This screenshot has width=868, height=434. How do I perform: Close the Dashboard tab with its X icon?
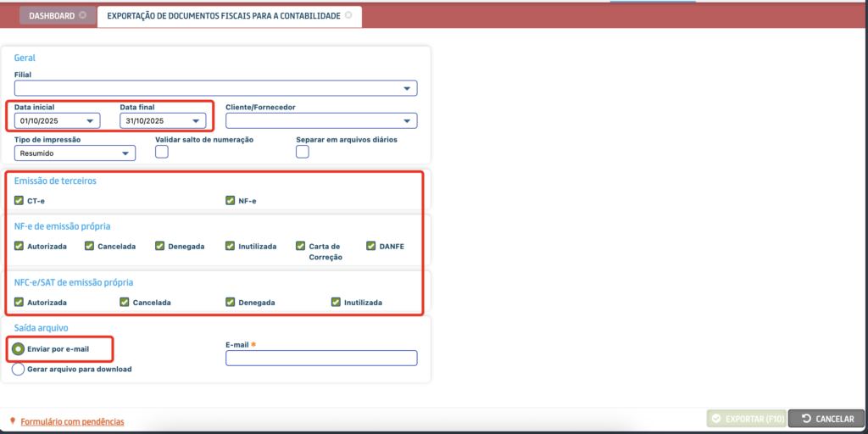point(82,16)
